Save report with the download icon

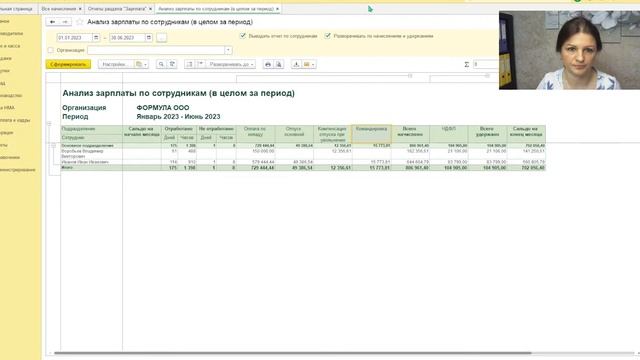(296, 64)
